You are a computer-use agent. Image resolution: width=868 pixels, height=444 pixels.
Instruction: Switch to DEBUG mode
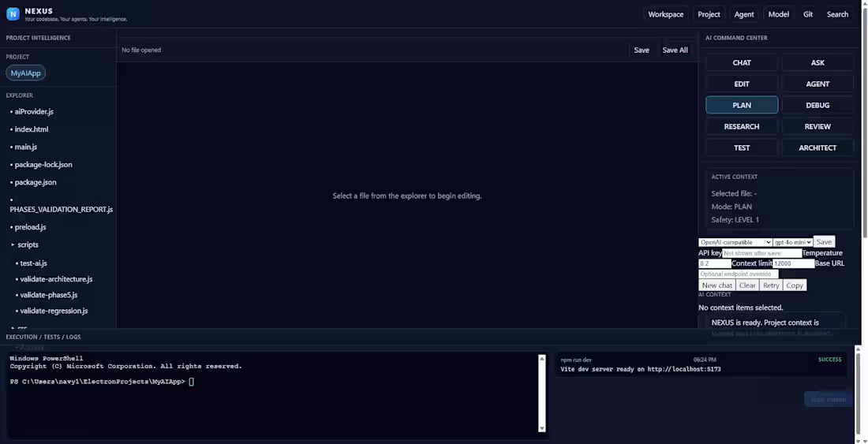pos(817,105)
